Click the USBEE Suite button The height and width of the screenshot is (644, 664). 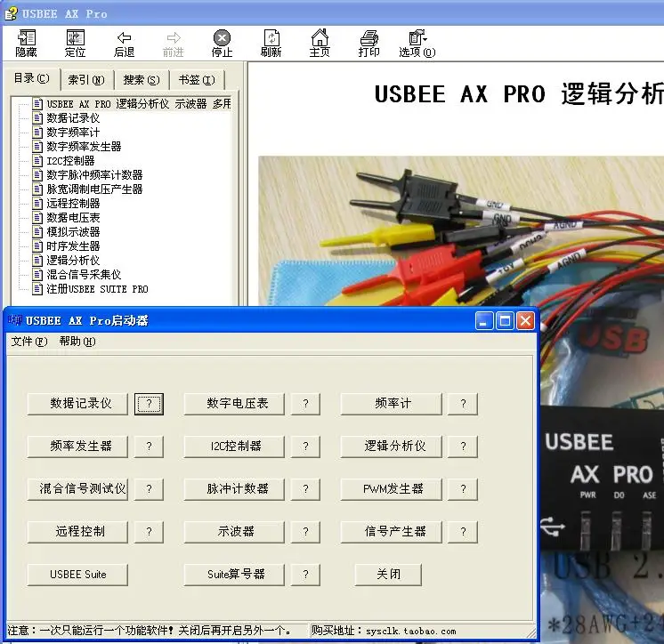(77, 575)
